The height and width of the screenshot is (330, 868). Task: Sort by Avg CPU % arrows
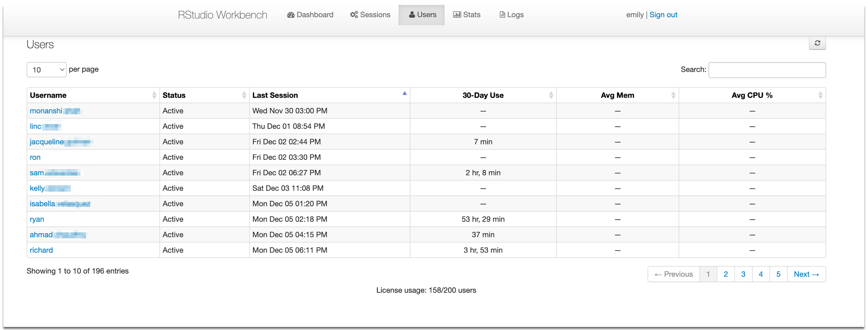click(x=820, y=95)
